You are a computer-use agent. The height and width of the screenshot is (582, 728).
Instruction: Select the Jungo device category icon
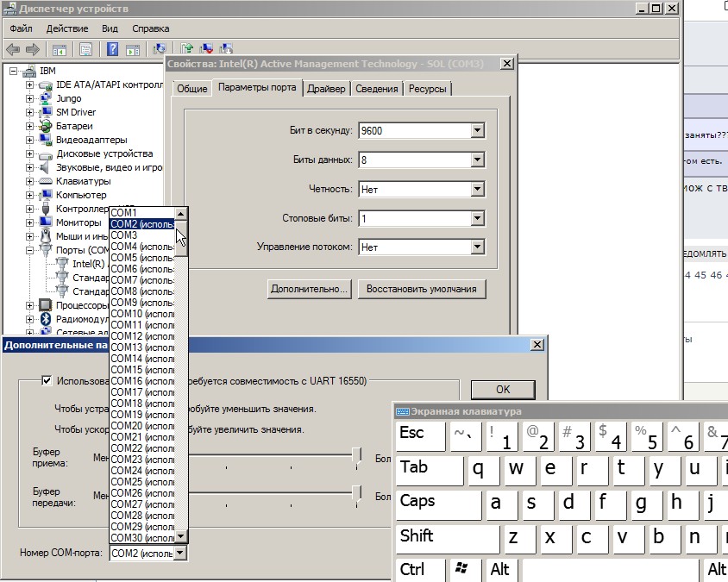coord(46,98)
